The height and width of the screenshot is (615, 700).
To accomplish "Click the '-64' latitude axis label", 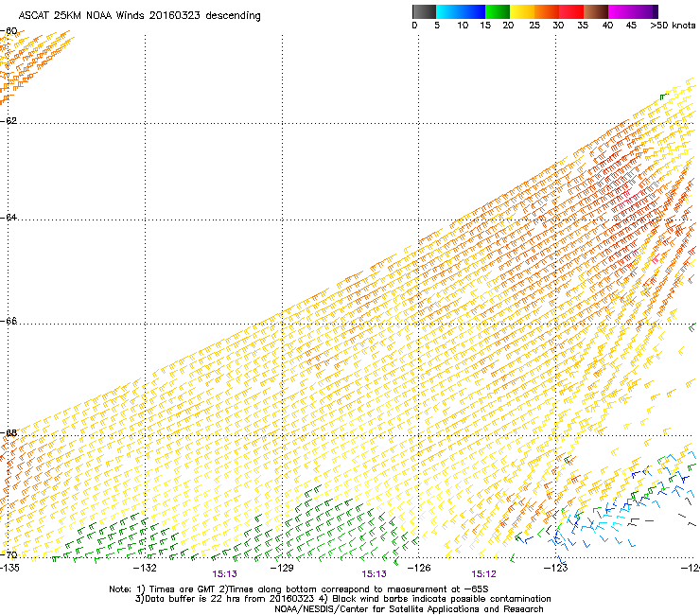I will (9, 217).
